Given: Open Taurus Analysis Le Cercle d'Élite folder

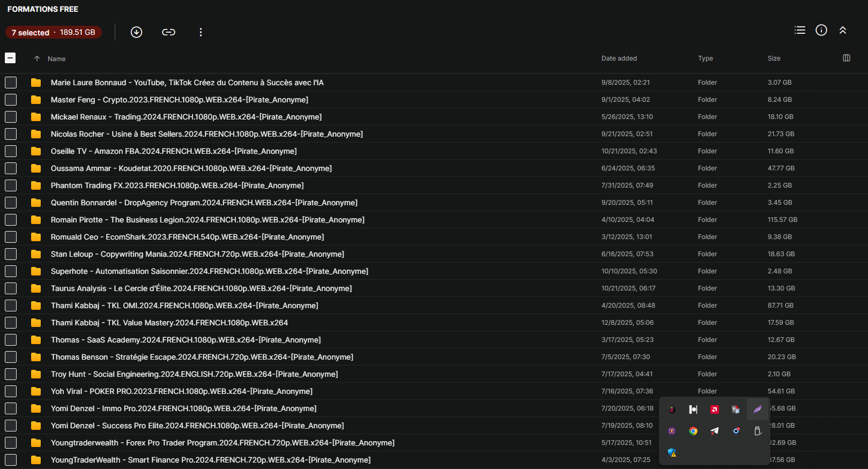Looking at the screenshot, I should [202, 288].
